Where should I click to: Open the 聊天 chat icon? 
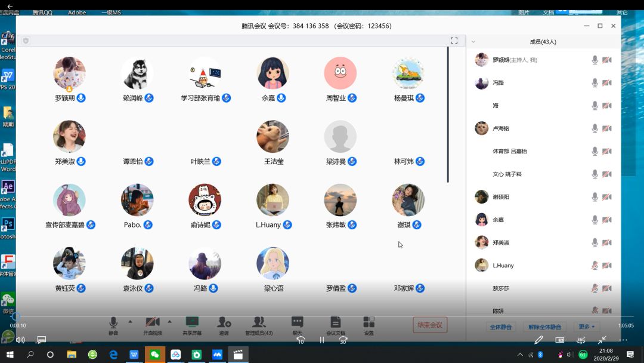(x=297, y=323)
